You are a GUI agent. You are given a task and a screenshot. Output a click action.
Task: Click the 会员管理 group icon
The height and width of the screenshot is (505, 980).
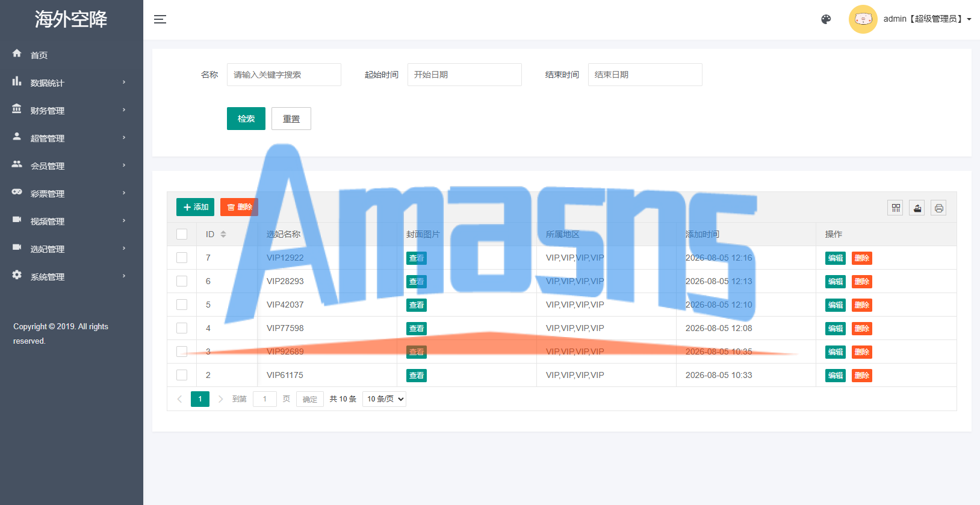tap(17, 164)
